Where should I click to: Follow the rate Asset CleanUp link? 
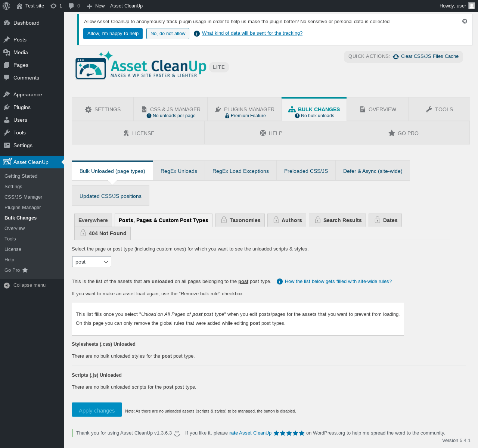tap(251, 433)
